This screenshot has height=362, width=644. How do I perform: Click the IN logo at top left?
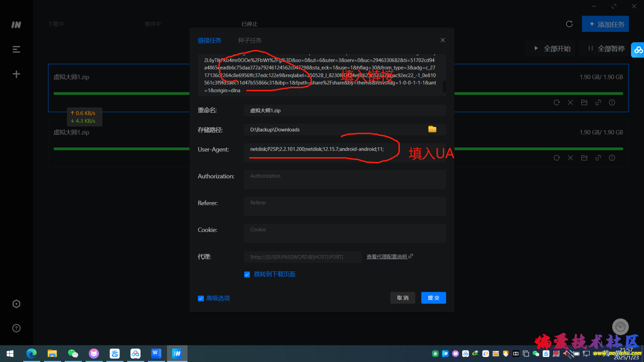[x=16, y=25]
